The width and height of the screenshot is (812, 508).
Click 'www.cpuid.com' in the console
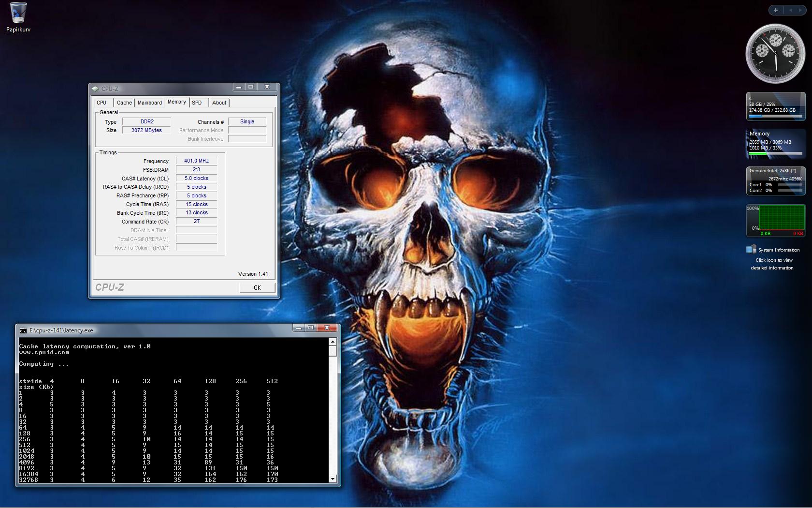[x=44, y=352]
